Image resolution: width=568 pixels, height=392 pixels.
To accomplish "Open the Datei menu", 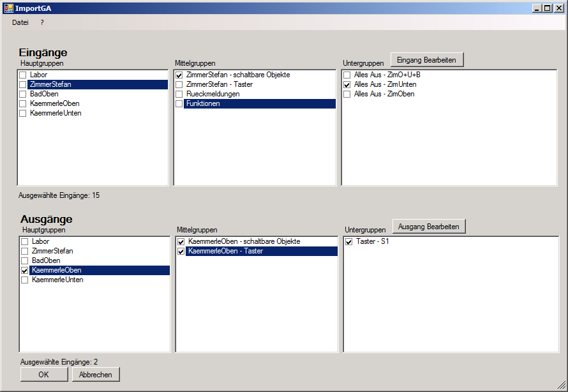I will click(20, 22).
